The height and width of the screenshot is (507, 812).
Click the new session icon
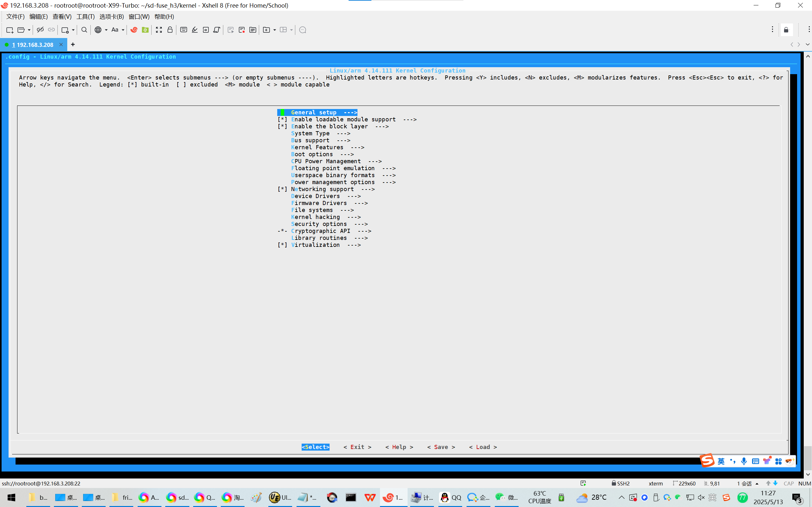click(10, 30)
